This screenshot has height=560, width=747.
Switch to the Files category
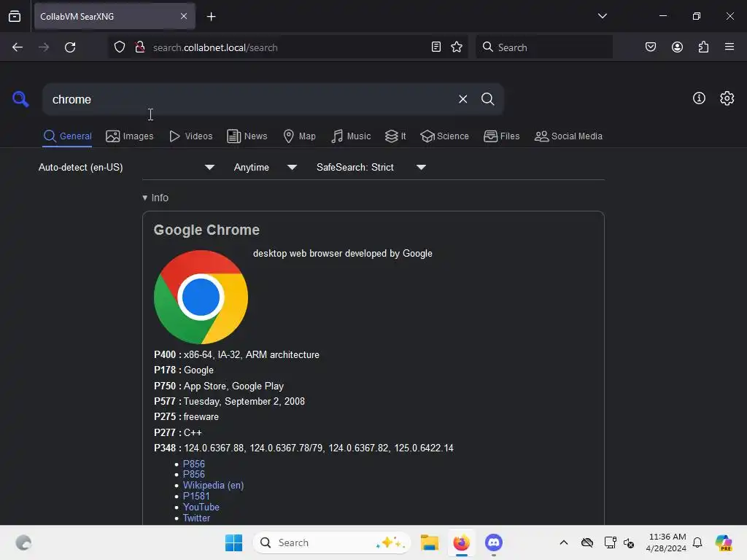[502, 136]
